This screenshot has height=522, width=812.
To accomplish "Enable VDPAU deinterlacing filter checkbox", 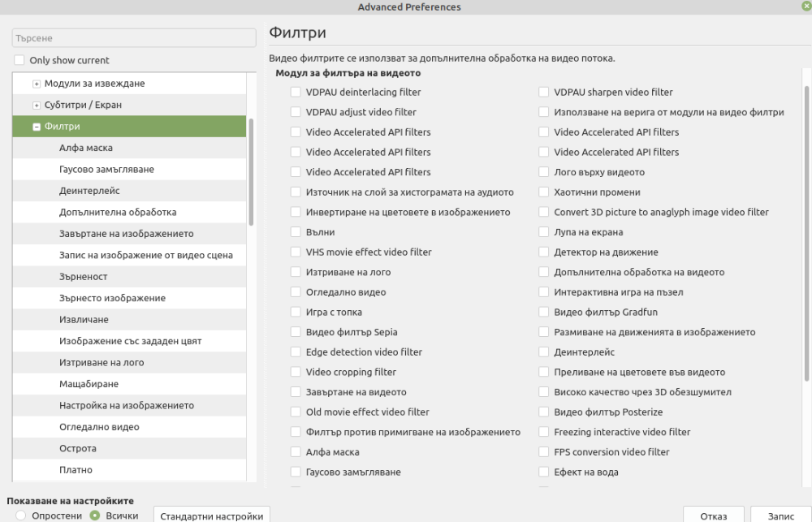I will (x=296, y=93).
